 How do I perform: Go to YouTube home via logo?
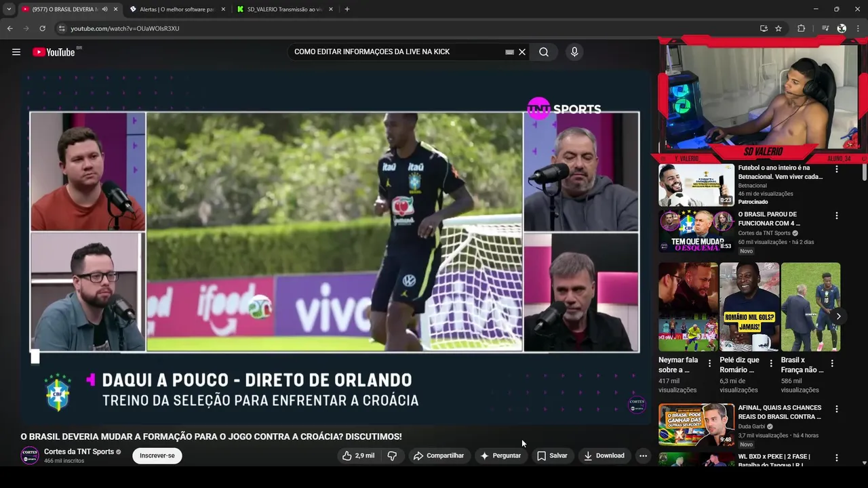54,52
